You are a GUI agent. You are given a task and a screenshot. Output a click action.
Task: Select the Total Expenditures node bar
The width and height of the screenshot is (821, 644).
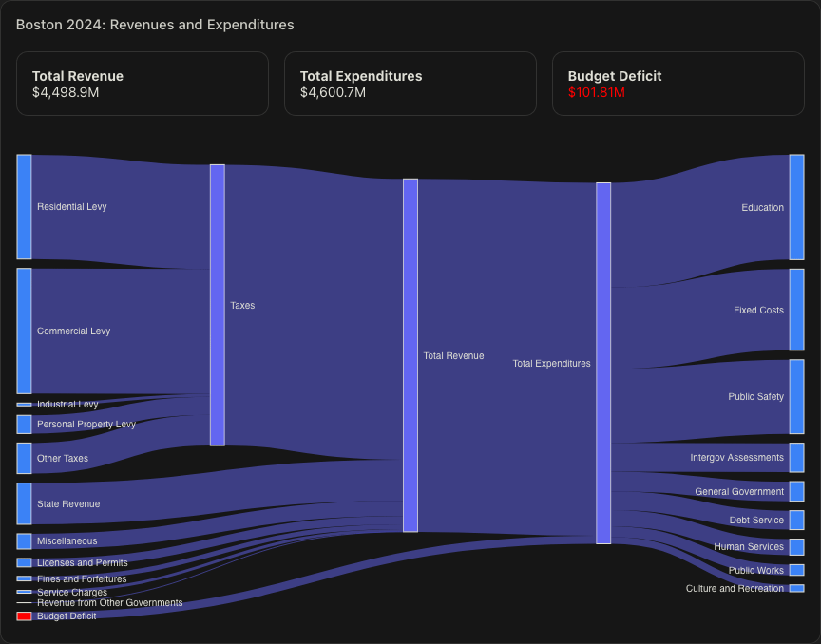(x=603, y=364)
